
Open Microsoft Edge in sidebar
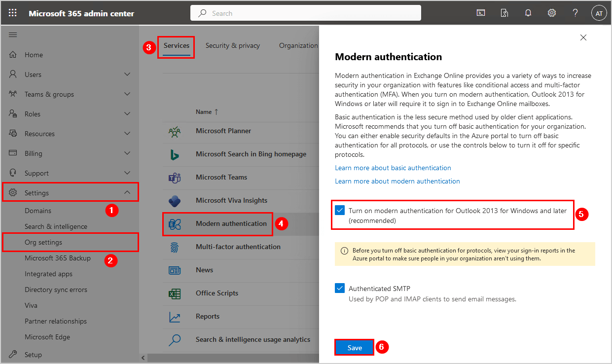coord(47,337)
